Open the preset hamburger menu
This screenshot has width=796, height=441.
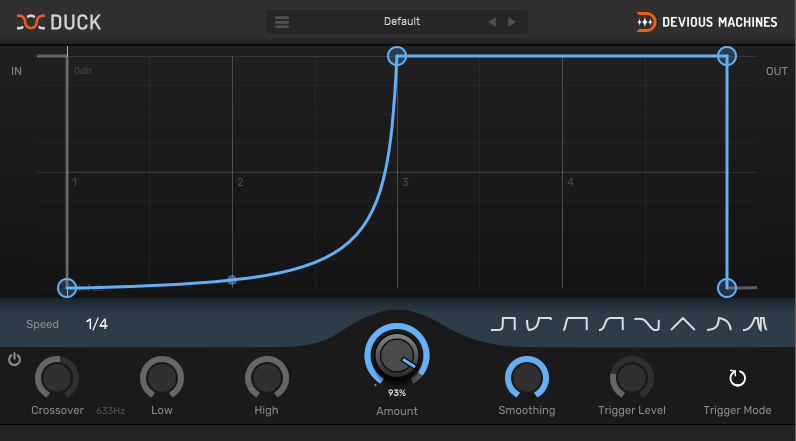tap(282, 22)
